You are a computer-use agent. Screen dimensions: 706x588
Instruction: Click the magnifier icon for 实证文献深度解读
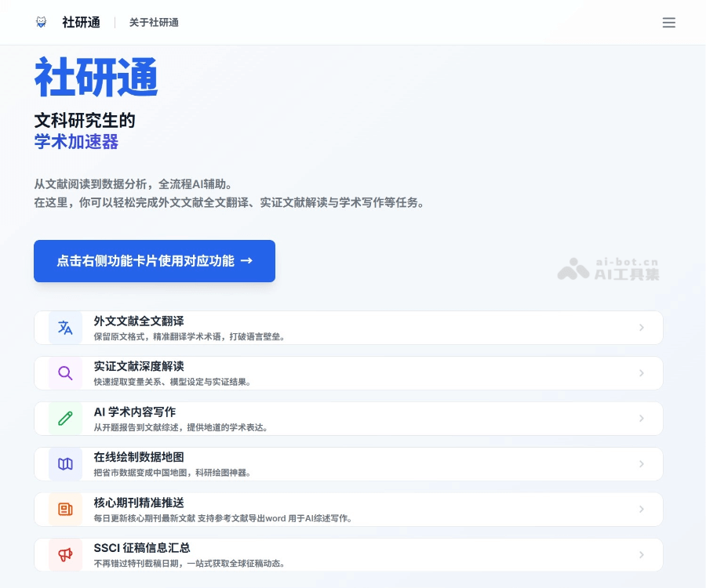(x=65, y=373)
